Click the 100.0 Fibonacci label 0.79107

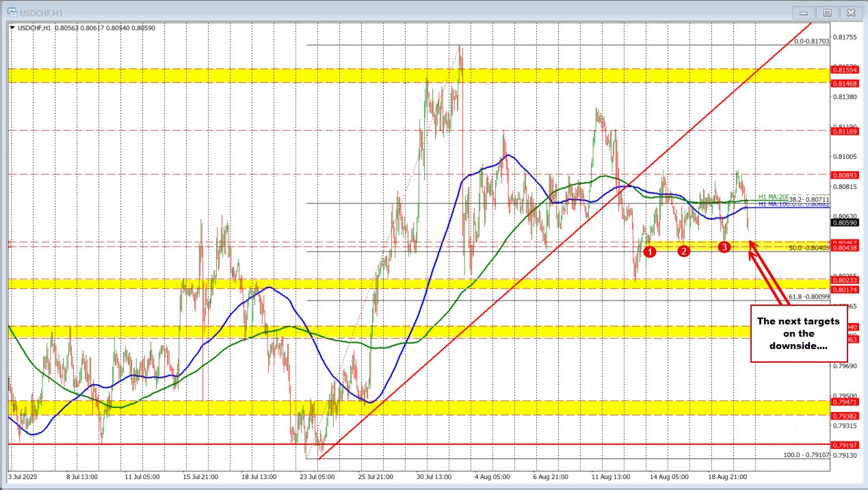click(806, 454)
